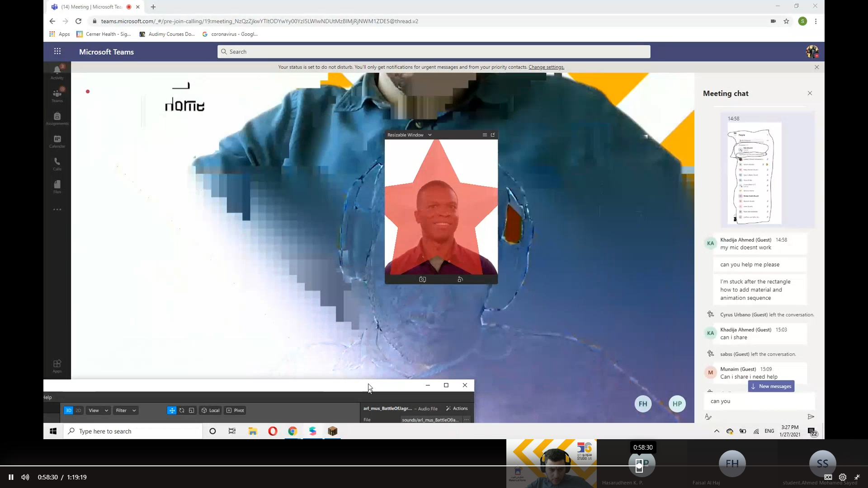Open the Minecraft block icon in the taskbar
This screenshot has height=488, width=868.
pos(333,431)
